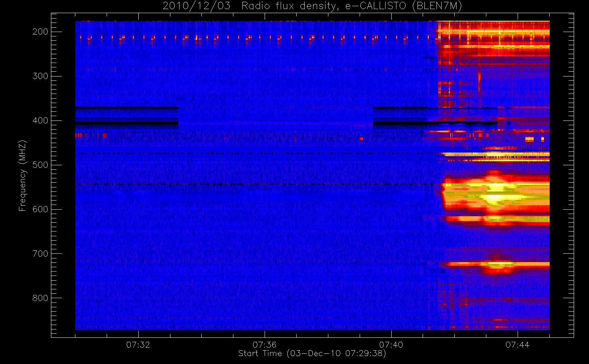Viewport: 589px width, 364px height.
Task: Click the 600 frequency tick label
Action: coord(40,209)
